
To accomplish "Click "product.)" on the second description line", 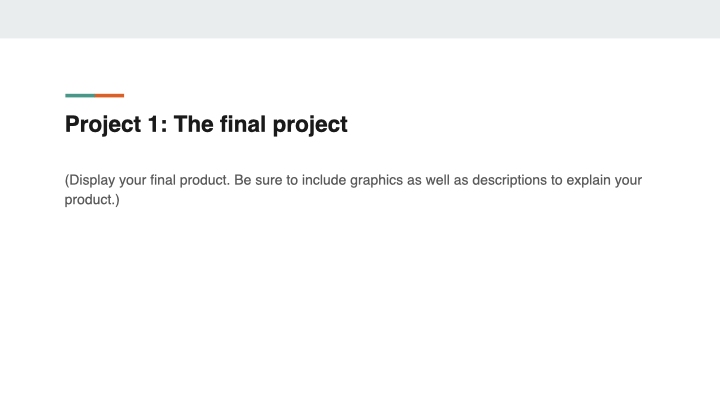I will click(92, 199).
